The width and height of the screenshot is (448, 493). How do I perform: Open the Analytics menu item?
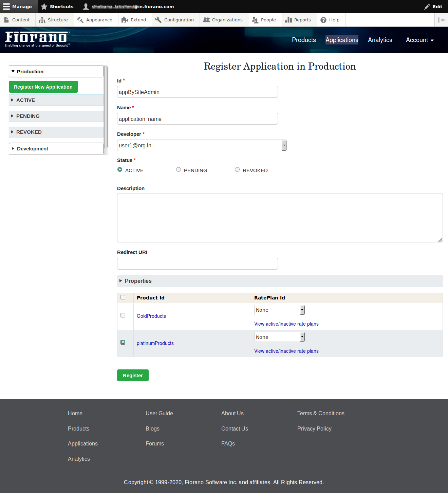pyautogui.click(x=380, y=40)
